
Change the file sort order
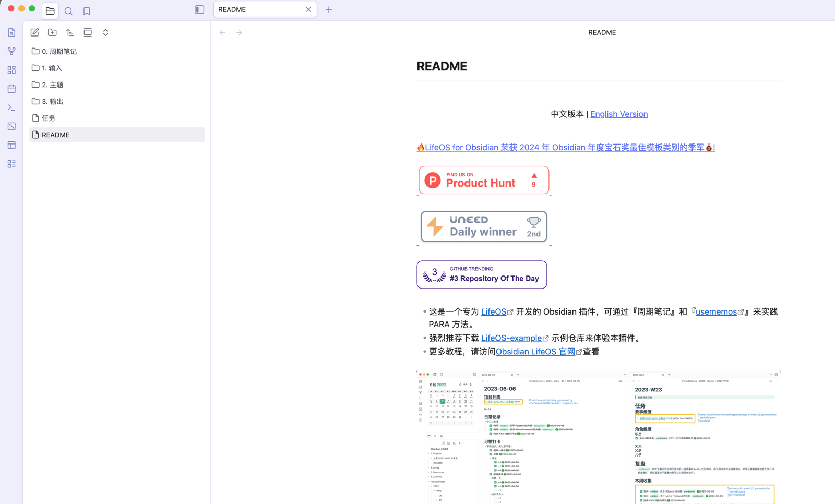[x=70, y=32]
